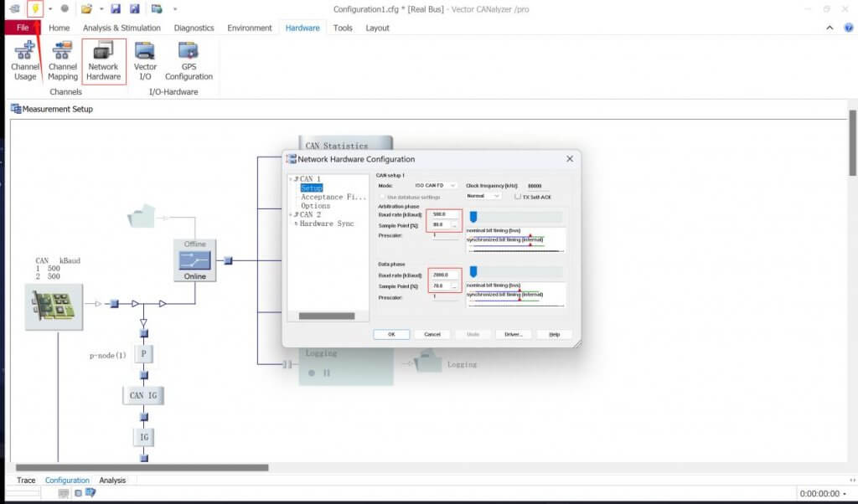
Task: Click the Network Hardware ribbon icon
Action: (x=103, y=60)
